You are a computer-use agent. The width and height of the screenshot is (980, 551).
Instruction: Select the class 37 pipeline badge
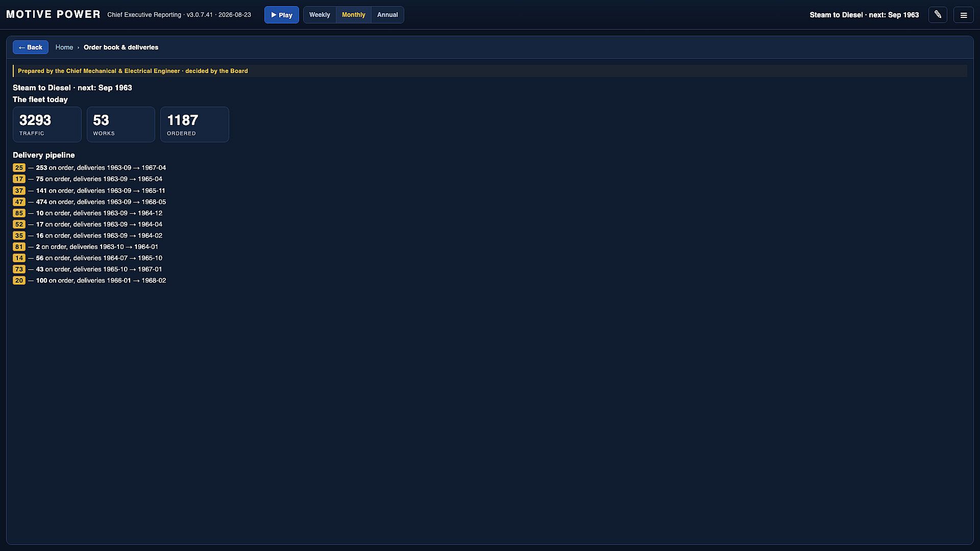(x=19, y=191)
